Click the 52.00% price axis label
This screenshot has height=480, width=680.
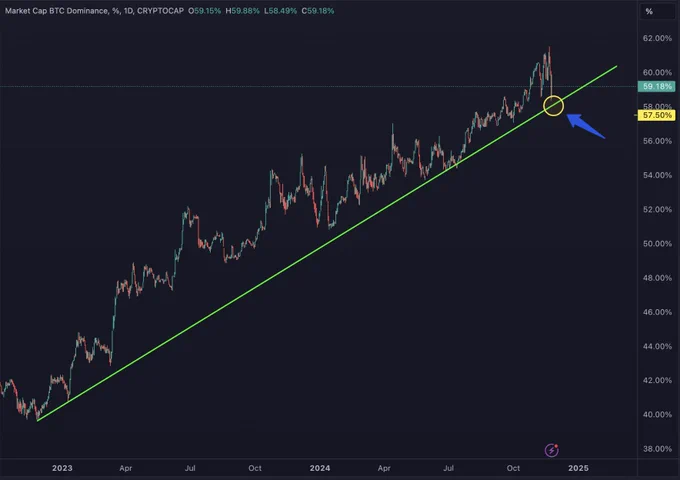657,209
